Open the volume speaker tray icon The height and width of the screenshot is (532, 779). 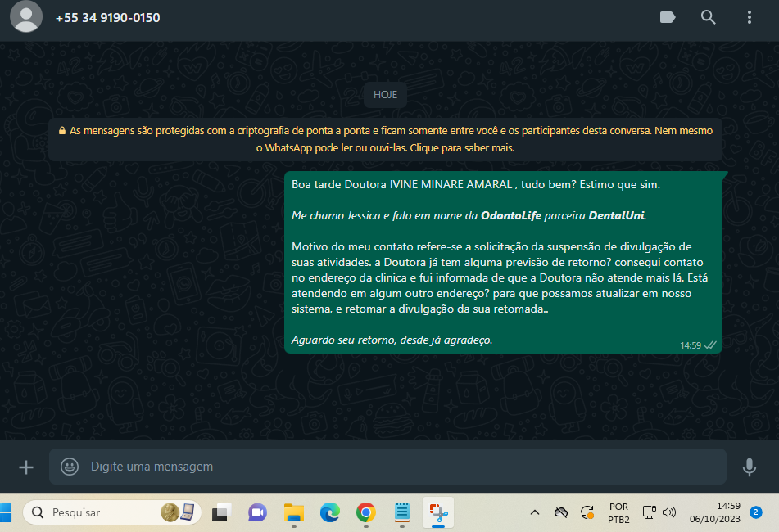click(669, 512)
